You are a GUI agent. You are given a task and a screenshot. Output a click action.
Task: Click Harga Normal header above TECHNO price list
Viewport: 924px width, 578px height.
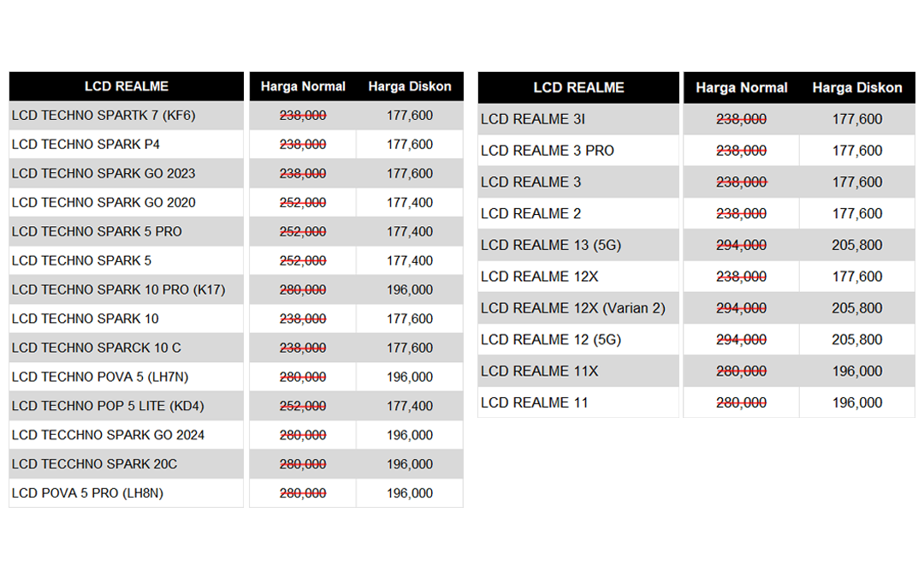click(303, 86)
